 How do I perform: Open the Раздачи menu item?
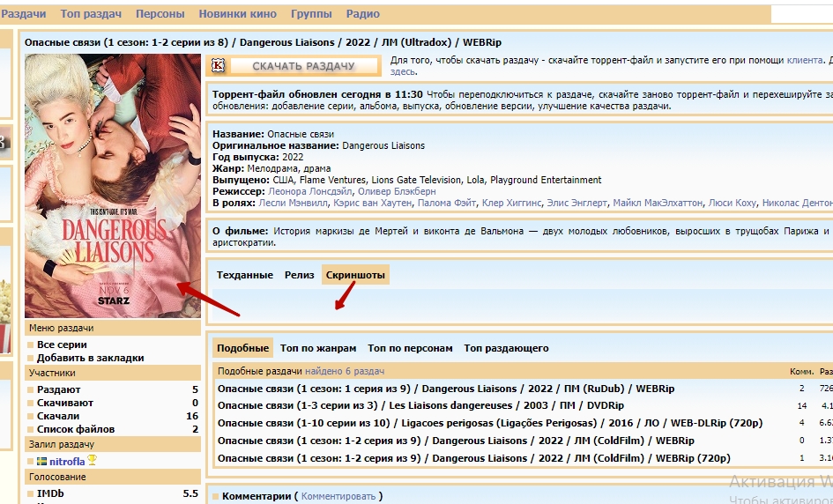(x=24, y=14)
